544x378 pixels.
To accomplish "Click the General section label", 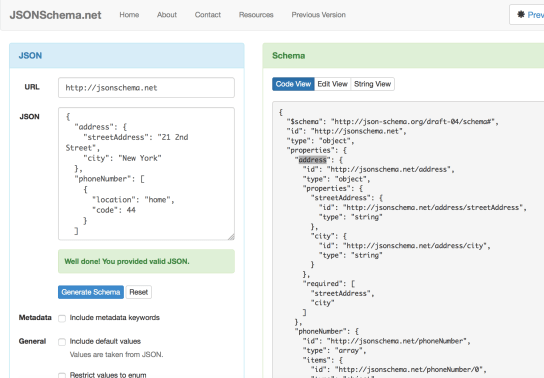I will coord(32,341).
